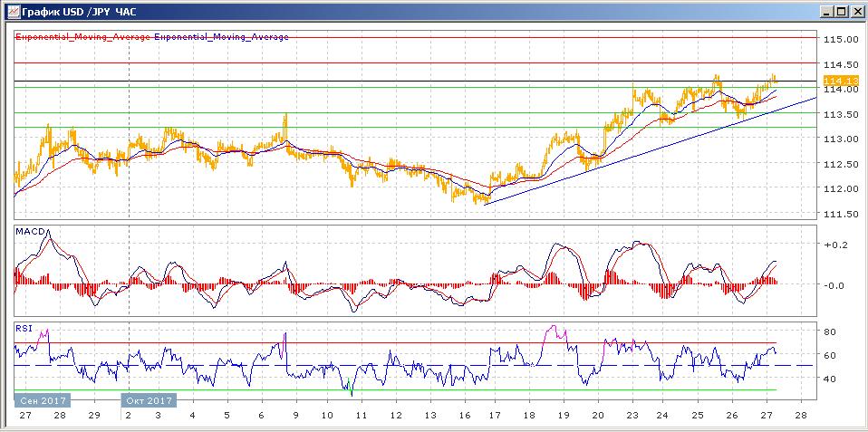Click the 'Окт 2017' month marker

[149, 400]
